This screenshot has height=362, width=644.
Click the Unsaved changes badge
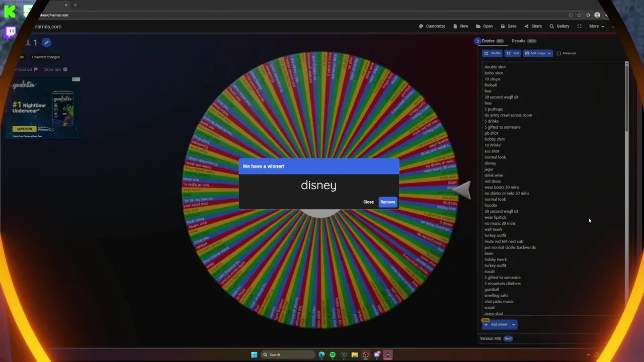pos(46,57)
